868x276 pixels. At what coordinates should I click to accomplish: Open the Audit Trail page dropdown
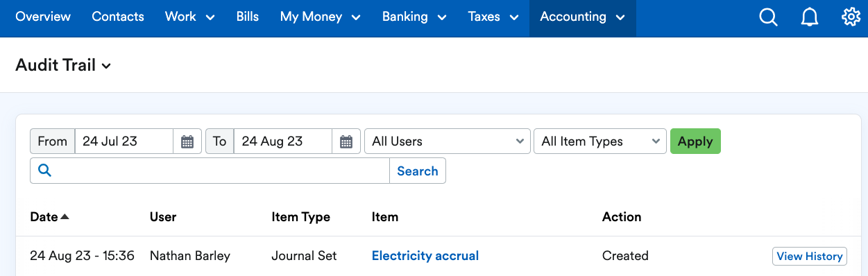[x=64, y=65]
